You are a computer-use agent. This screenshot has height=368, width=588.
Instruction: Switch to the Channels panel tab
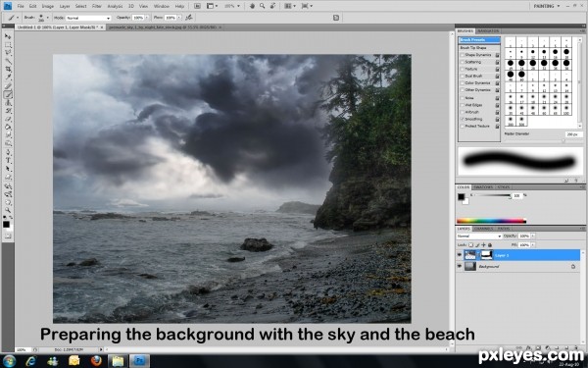(x=483, y=229)
